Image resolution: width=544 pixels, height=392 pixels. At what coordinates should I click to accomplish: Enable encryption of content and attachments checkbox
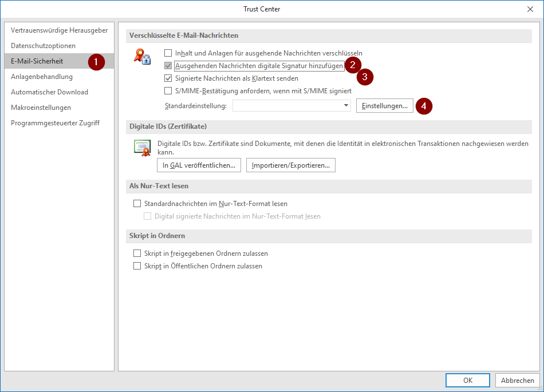coord(168,53)
